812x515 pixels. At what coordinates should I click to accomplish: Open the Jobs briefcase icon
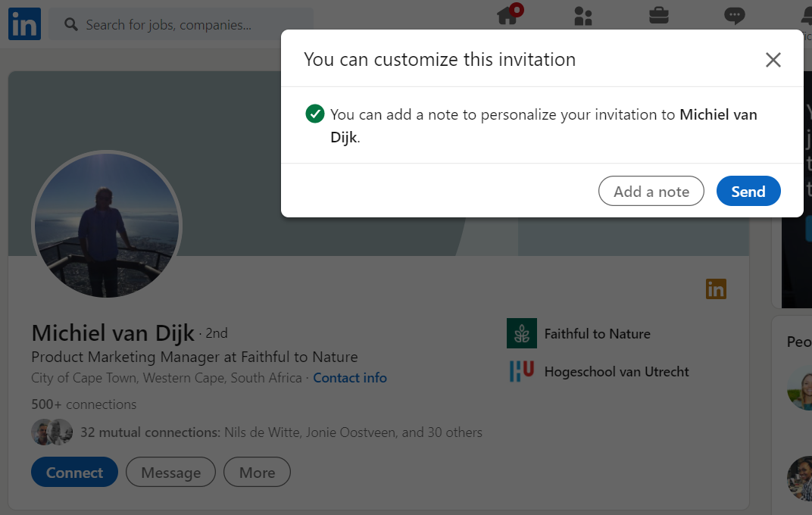coord(658,16)
